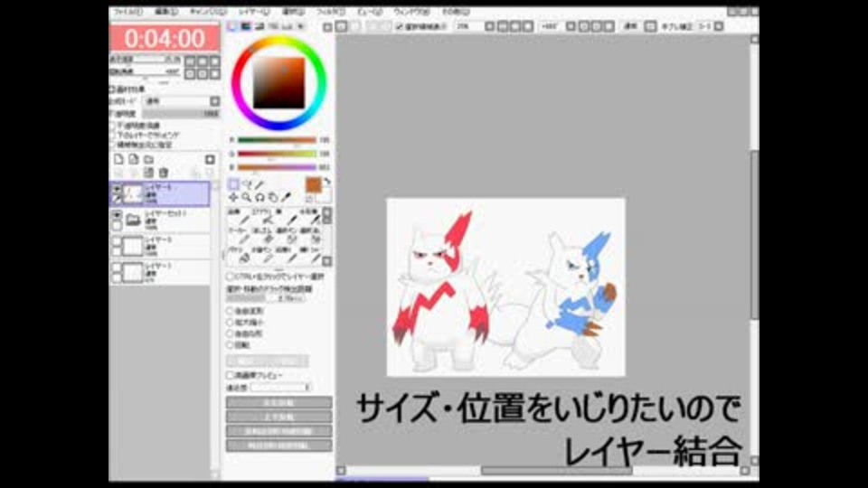Open the Edit menu

point(166,12)
